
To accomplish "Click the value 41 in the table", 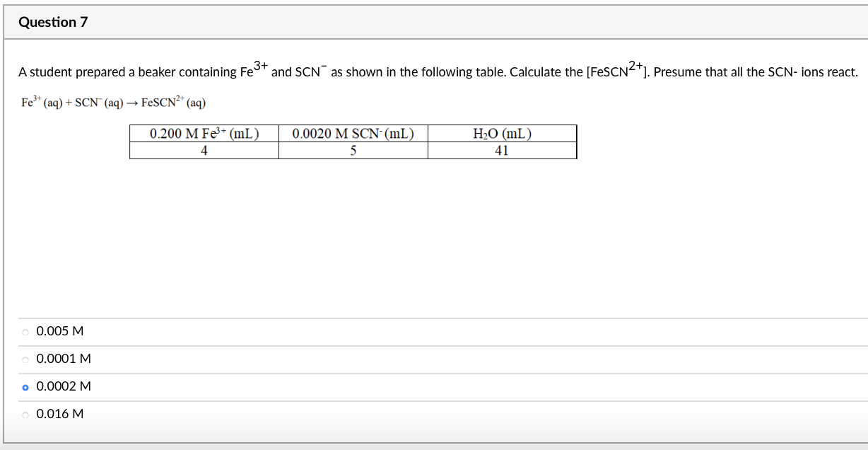I will pos(503,150).
